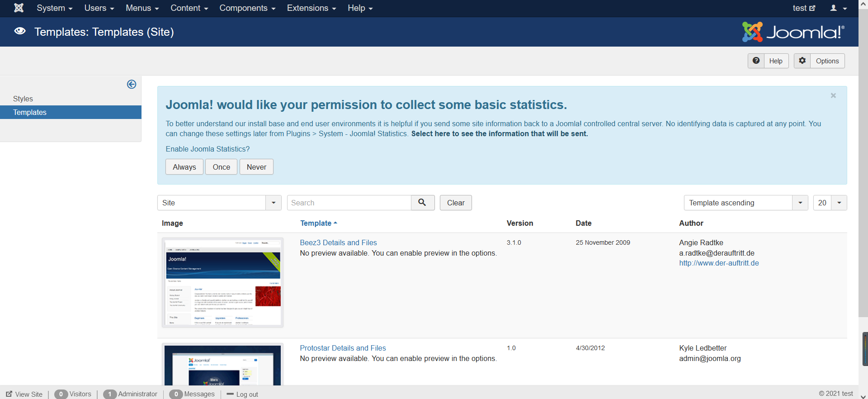Image resolution: width=868 pixels, height=399 pixels.
Task: Click the Protostar template thumbnail
Action: pyautogui.click(x=222, y=365)
